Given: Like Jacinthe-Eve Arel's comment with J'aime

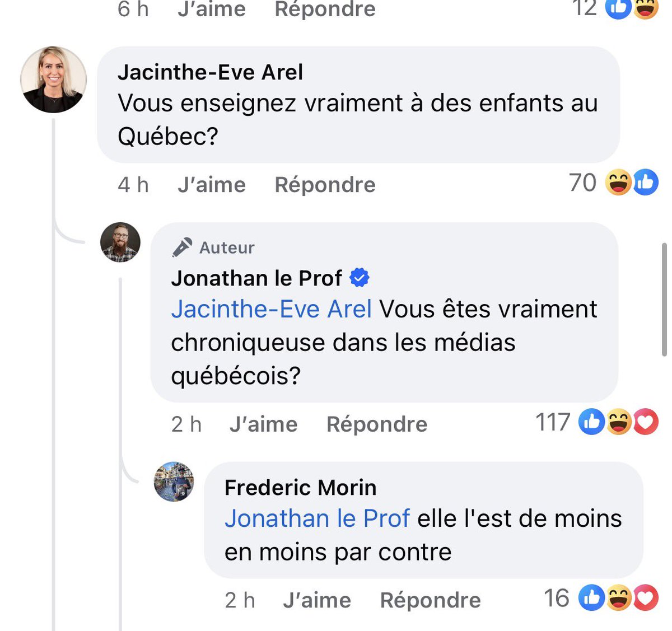Looking at the screenshot, I should tap(212, 185).
